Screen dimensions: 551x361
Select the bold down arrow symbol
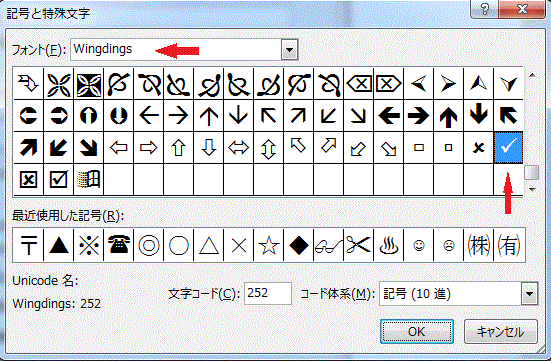click(478, 116)
